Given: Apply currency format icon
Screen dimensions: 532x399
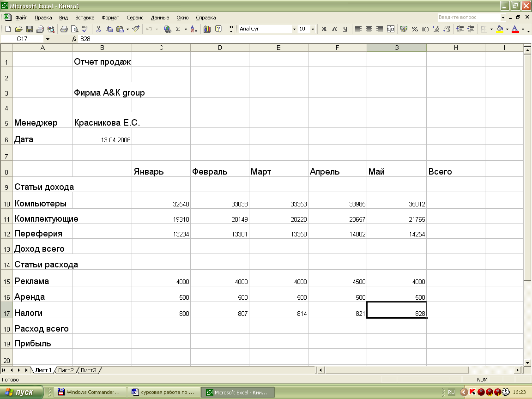Looking at the screenshot, I should click(404, 29).
